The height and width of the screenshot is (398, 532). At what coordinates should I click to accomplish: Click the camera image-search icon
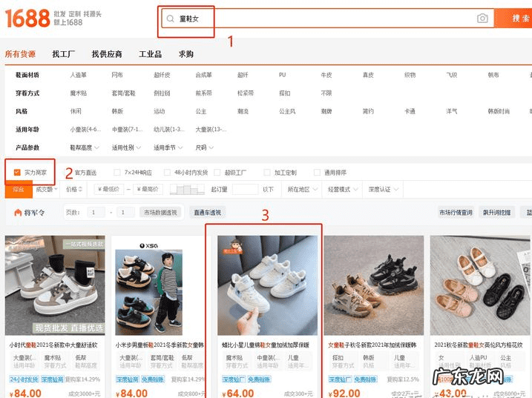482,19
